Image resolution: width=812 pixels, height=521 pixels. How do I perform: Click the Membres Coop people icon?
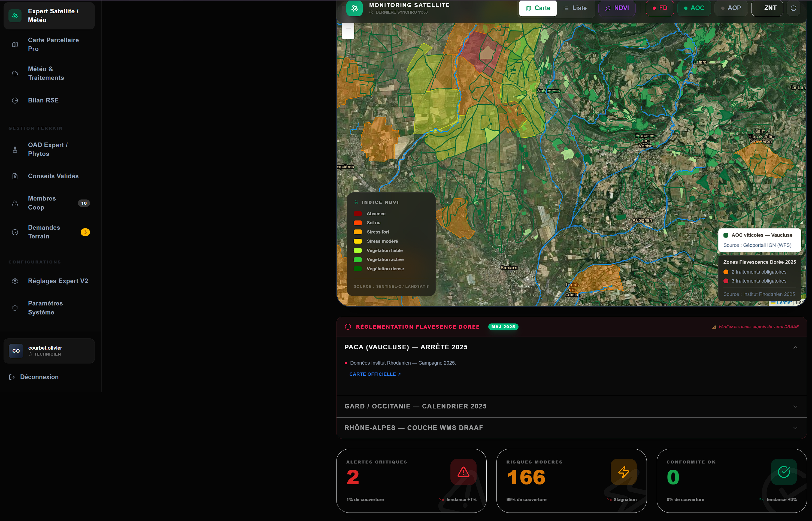[15, 203]
